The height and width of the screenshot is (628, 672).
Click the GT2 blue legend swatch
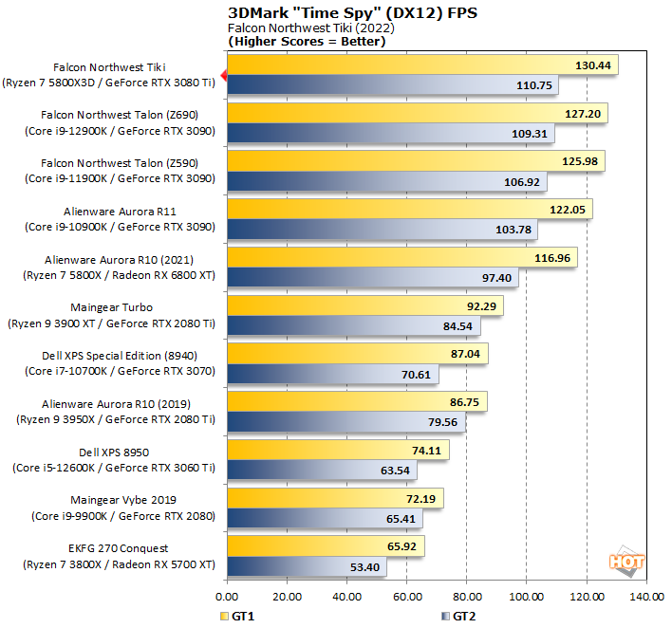coord(445,617)
